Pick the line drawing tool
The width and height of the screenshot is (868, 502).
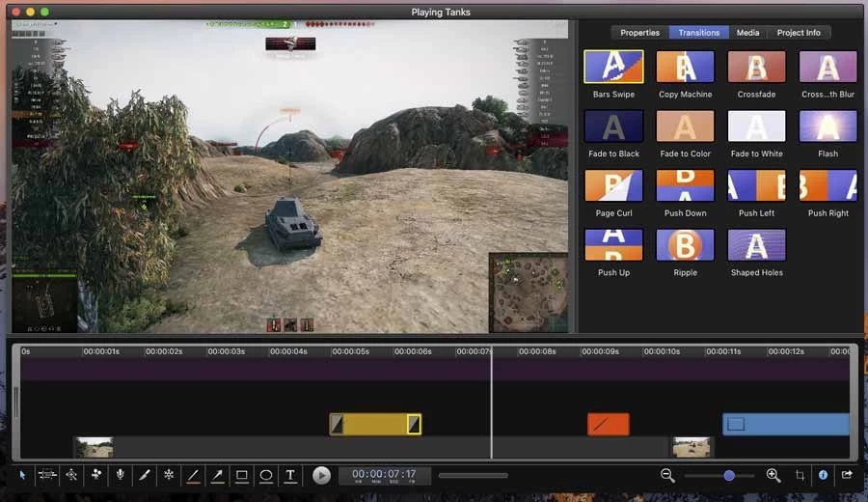tap(193, 475)
